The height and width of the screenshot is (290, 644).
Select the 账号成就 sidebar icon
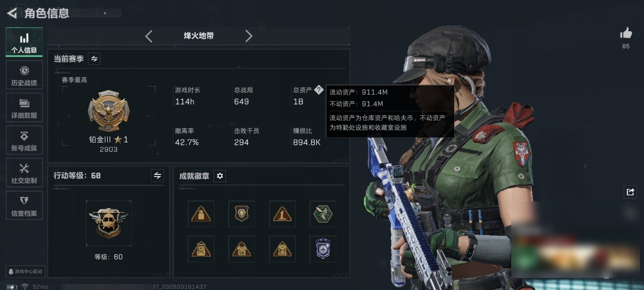(24, 140)
